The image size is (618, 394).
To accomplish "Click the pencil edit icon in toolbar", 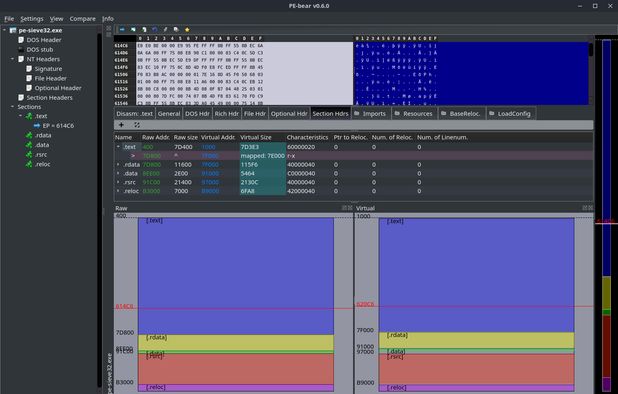I will pyautogui.click(x=166, y=30).
